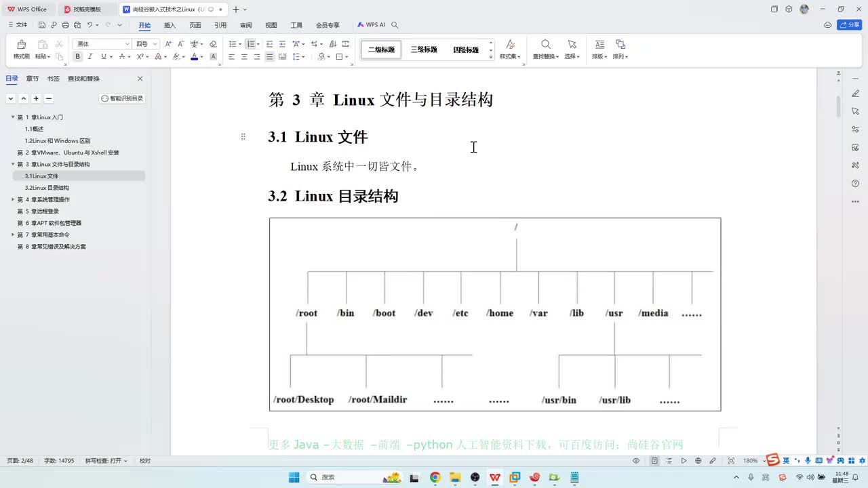Viewport: 868px width, 488px height.
Task: Apply the 三级标题 heading style
Action: click(424, 49)
